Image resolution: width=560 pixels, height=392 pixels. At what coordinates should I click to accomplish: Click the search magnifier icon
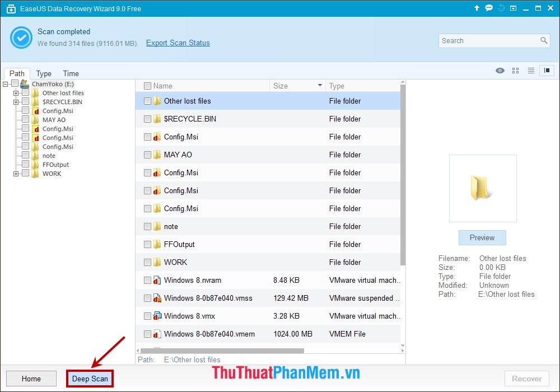(x=543, y=41)
